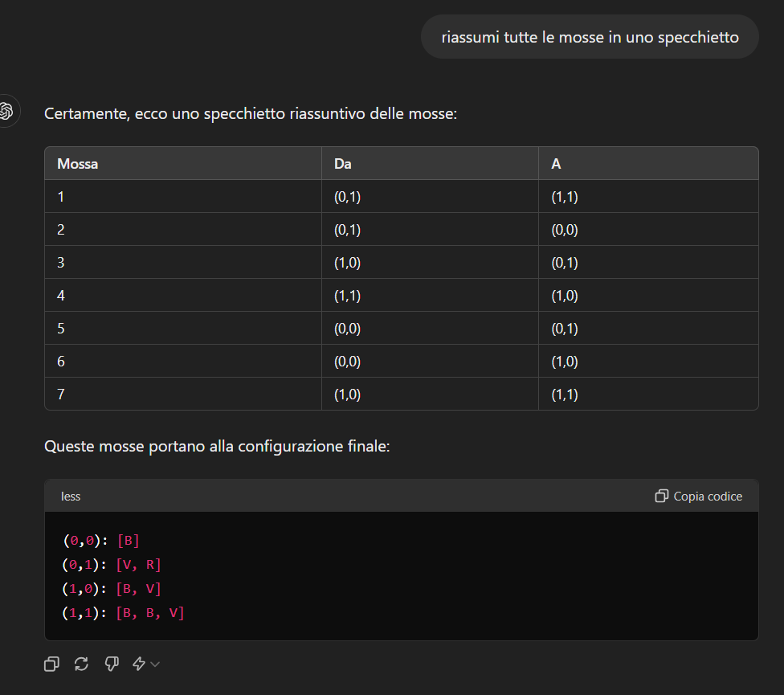
Task: Select the Da column header
Action: click(343, 164)
